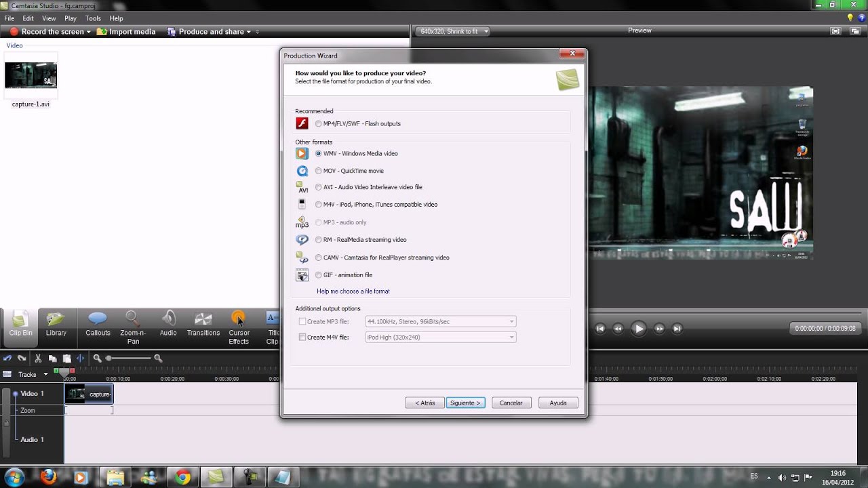Select WMV Windows Media video radio
The image size is (868, 488).
point(319,153)
